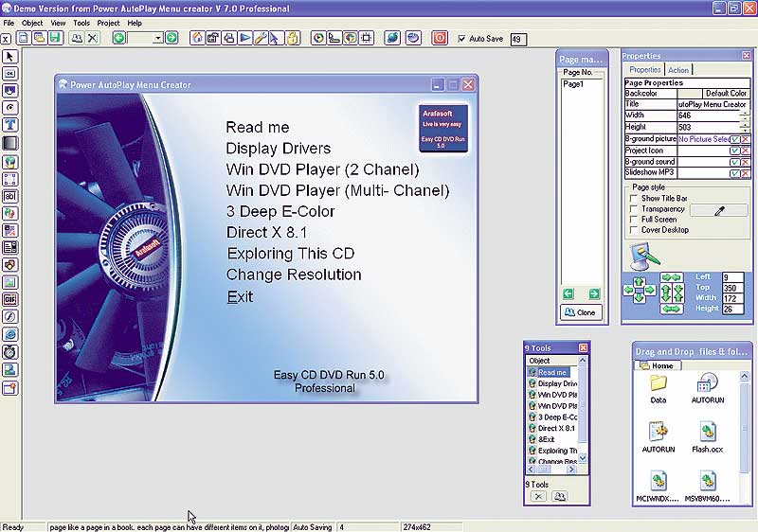Toggle the Auto Save checkbox

(x=461, y=39)
